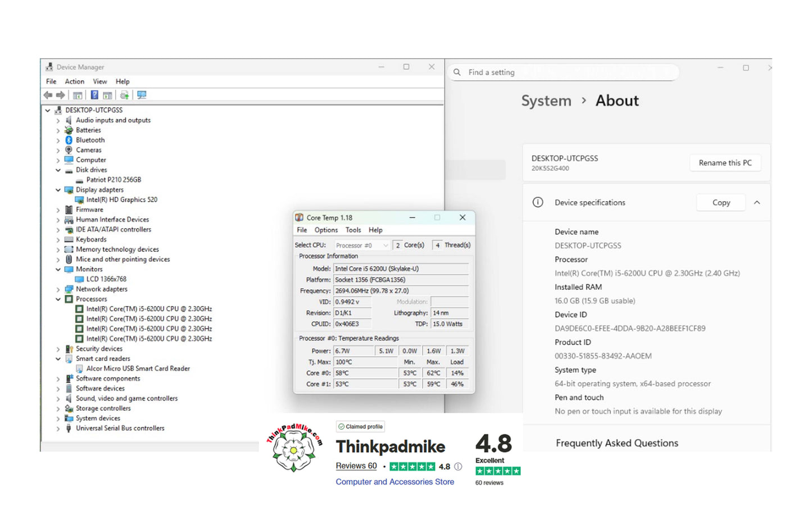Viewport: 812px width, 510px height.
Task: Click the Find a setting search box
Action: coord(564,72)
